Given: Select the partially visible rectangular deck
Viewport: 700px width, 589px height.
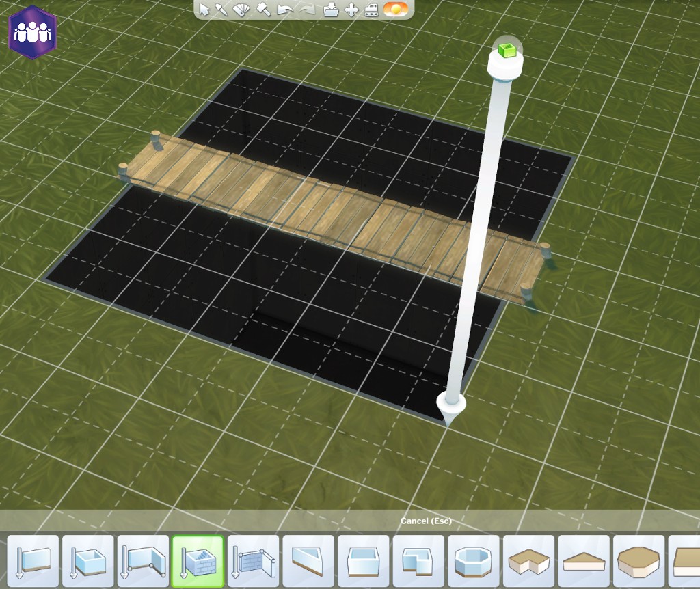Looking at the screenshot, I should coord(684,562).
